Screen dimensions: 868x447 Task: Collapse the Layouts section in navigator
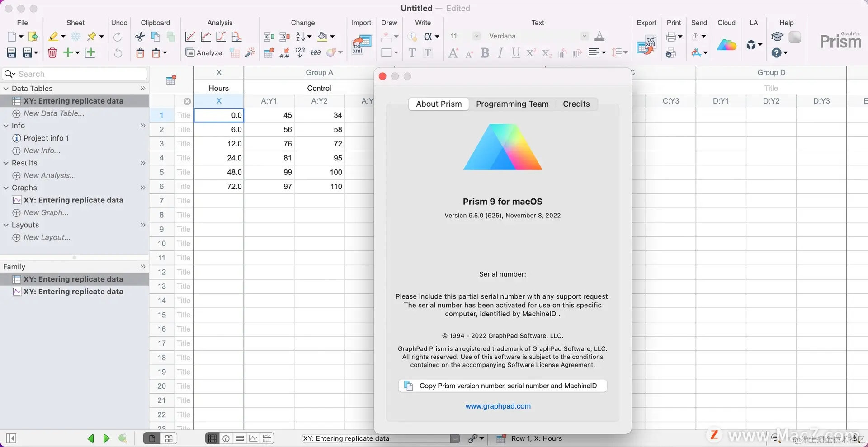6,225
